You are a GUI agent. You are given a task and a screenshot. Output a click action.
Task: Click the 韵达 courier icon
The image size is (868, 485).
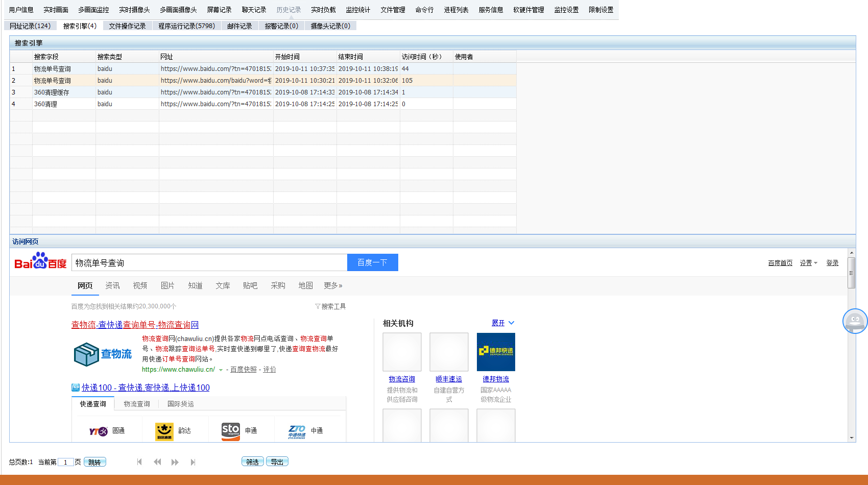tap(164, 431)
